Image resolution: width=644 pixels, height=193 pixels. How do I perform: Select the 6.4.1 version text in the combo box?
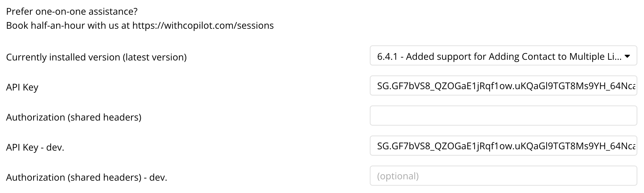(x=388, y=56)
